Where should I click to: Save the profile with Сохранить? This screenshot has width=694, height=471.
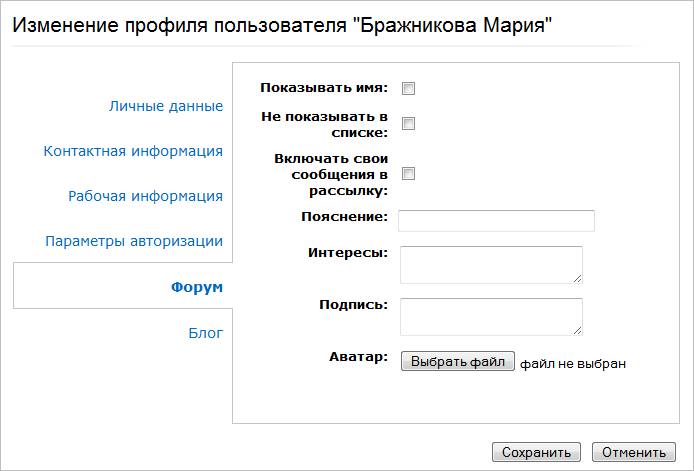coord(536,452)
